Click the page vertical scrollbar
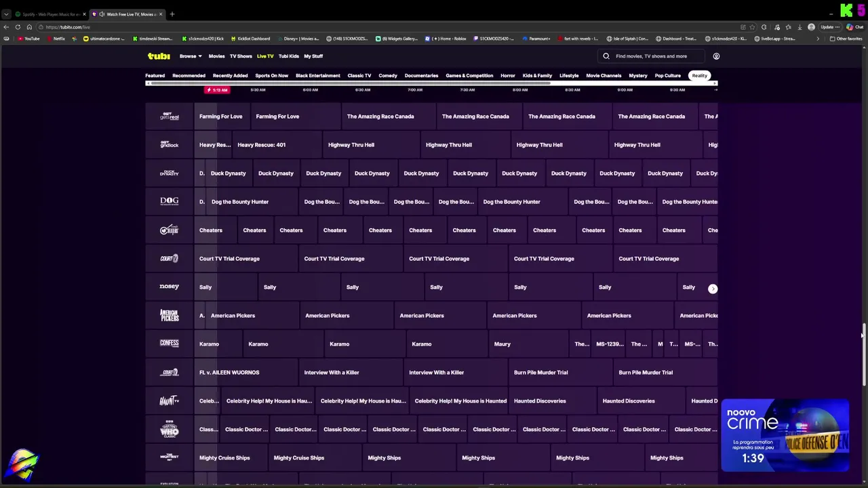Viewport: 868px width, 488px height. pos(863,355)
